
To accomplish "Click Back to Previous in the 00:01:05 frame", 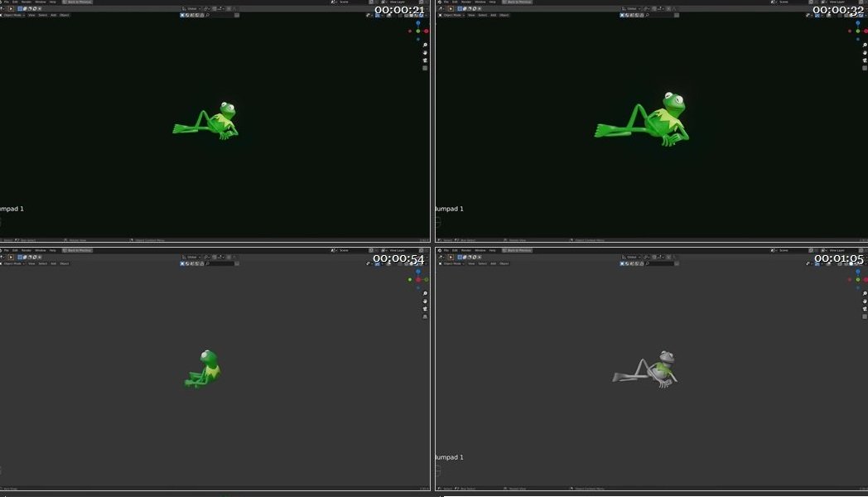I will [x=517, y=251].
